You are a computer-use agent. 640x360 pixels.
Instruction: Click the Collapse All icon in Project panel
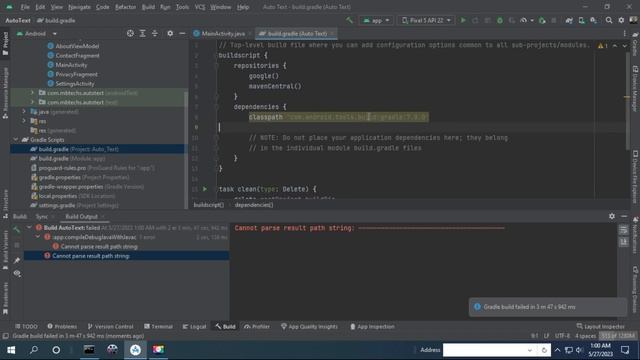155,33
